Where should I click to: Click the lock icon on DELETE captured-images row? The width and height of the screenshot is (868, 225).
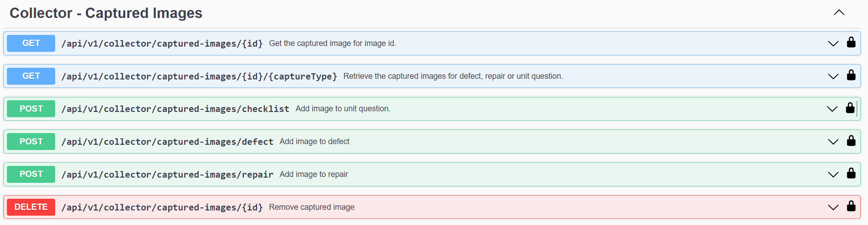coord(851,206)
